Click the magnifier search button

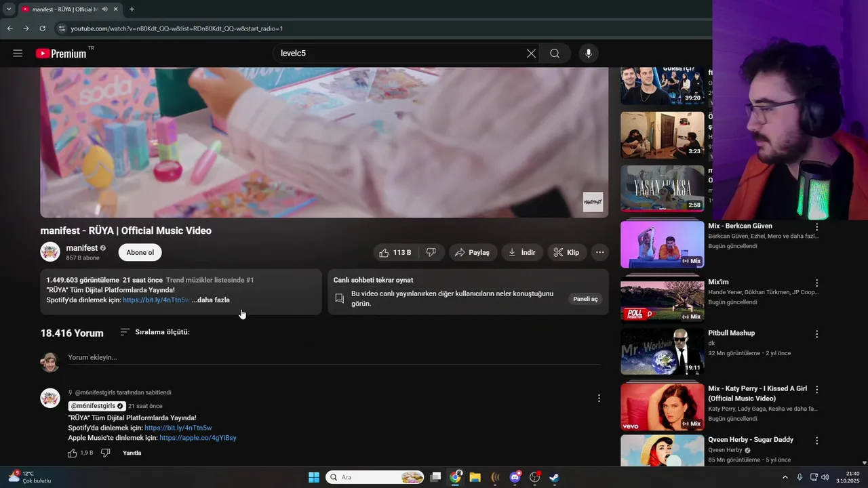(555, 54)
